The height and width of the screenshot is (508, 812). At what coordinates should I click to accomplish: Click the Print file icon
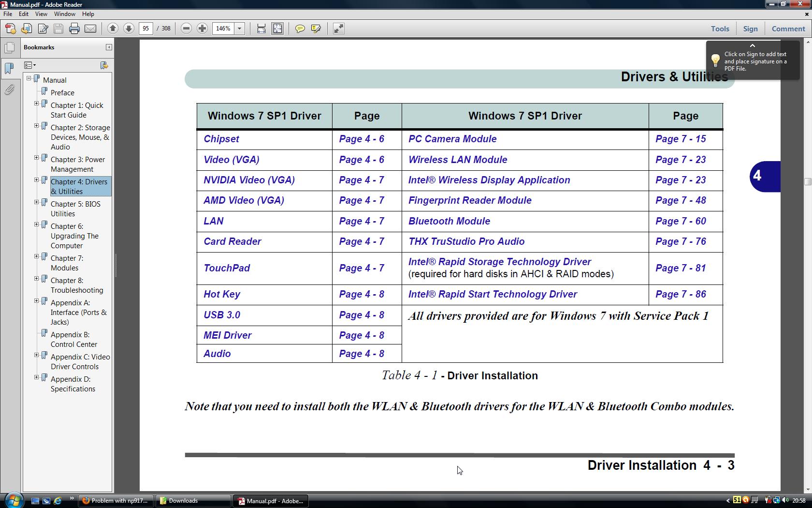pos(74,29)
